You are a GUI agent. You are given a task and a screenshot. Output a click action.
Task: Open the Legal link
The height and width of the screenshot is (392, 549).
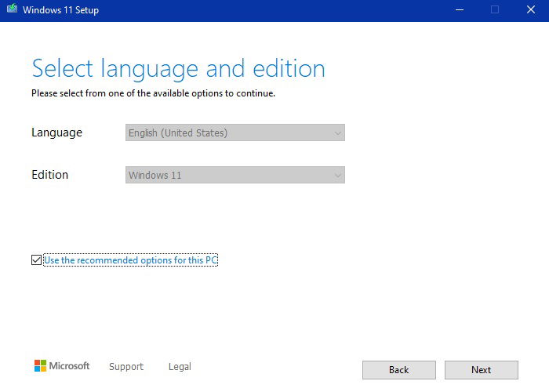point(180,366)
